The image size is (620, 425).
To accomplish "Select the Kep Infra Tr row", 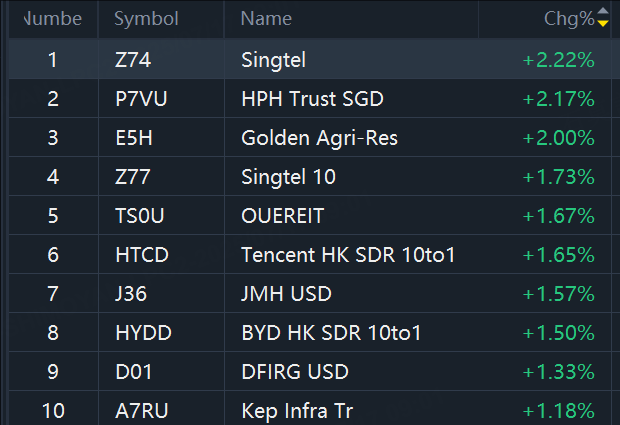I will (297, 410).
